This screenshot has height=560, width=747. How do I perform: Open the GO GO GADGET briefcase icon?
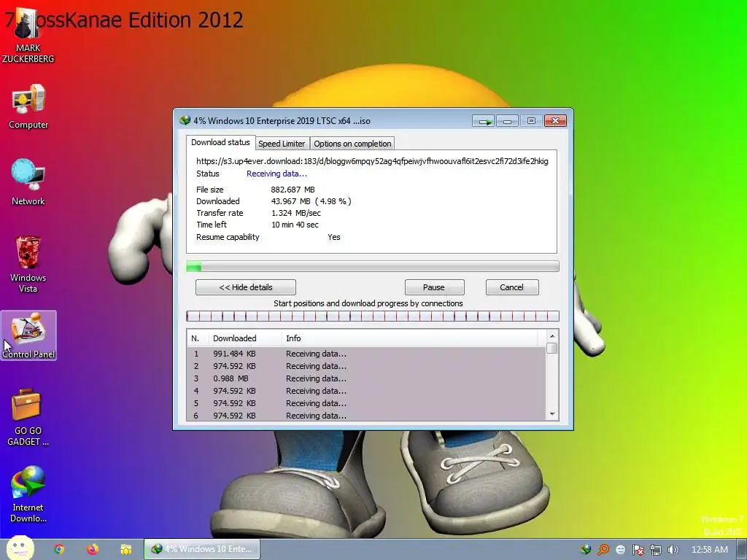click(28, 417)
